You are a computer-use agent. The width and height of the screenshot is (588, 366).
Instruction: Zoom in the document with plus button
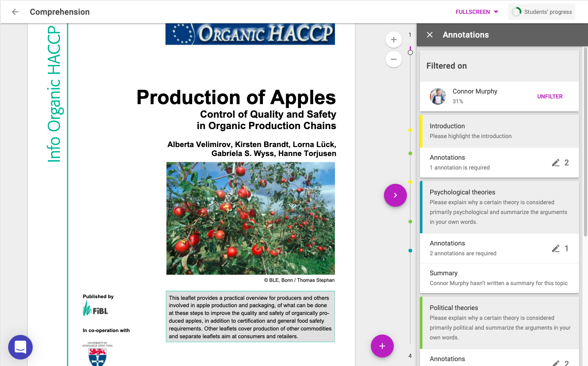[x=394, y=40]
